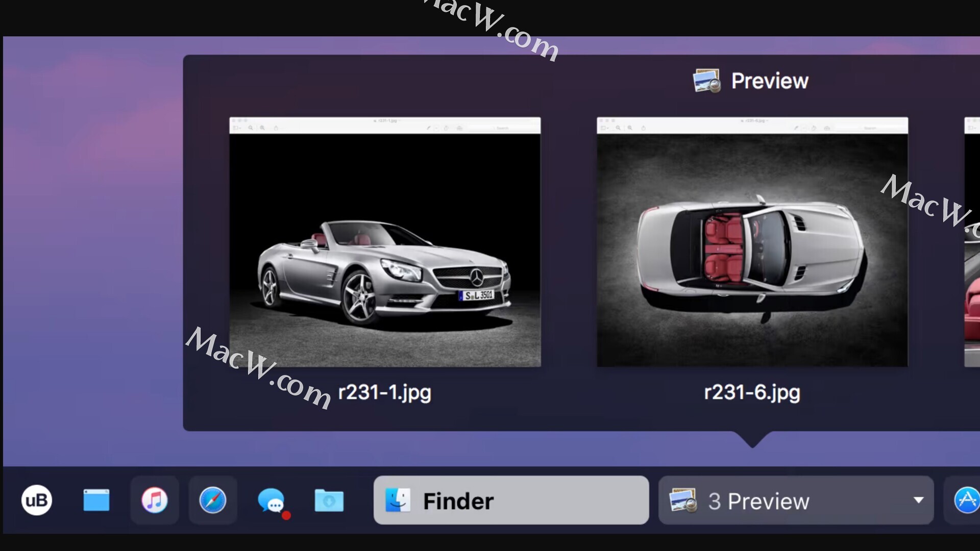Click the r231-6.jpg filename label
The height and width of the screenshot is (551, 980).
pos(752,392)
